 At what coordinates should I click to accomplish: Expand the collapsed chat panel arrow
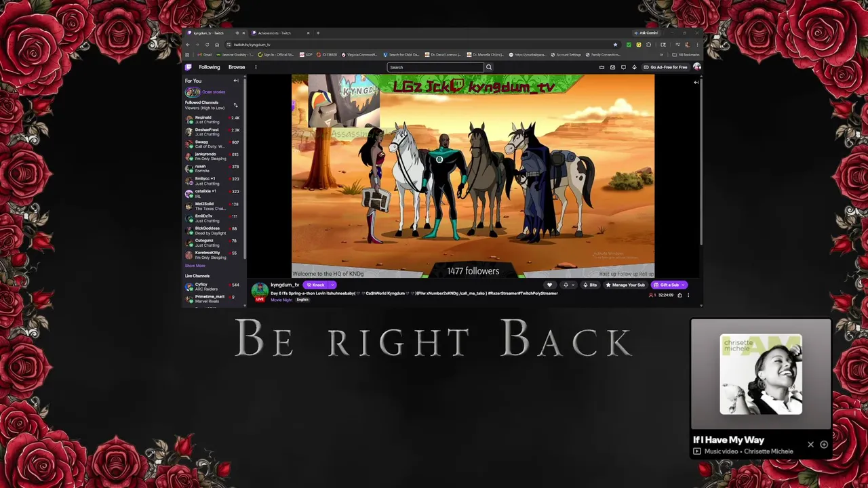[x=696, y=82]
